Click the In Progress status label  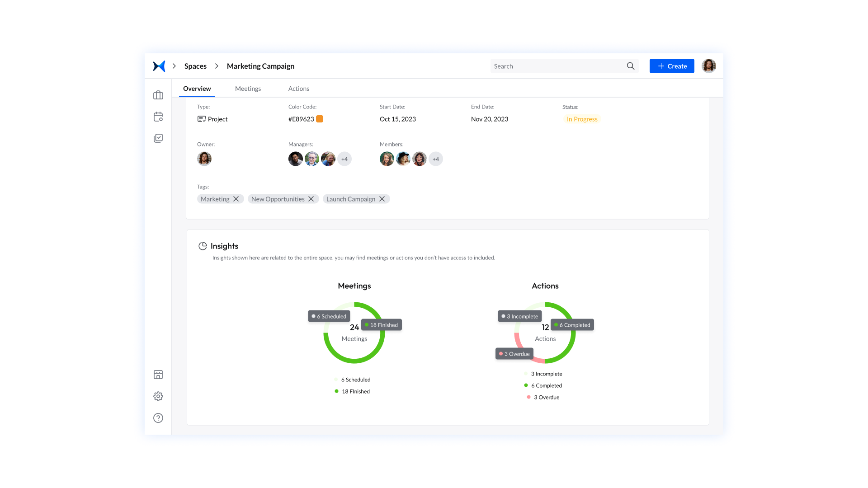(x=582, y=119)
